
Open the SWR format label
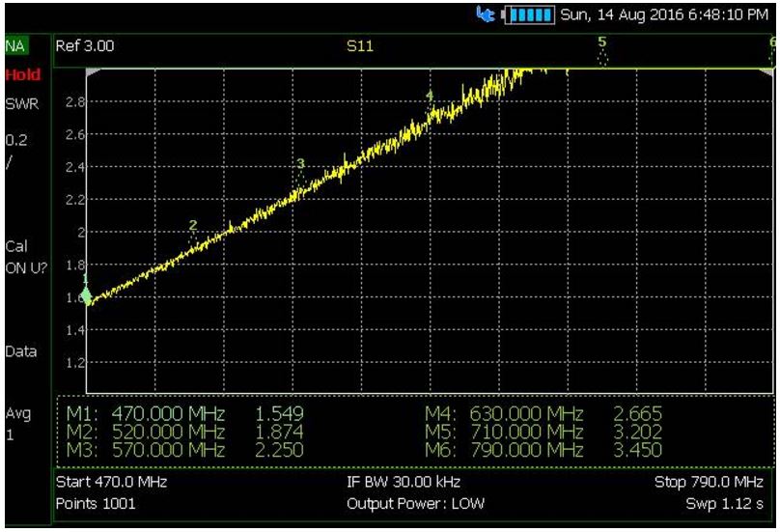22,104
